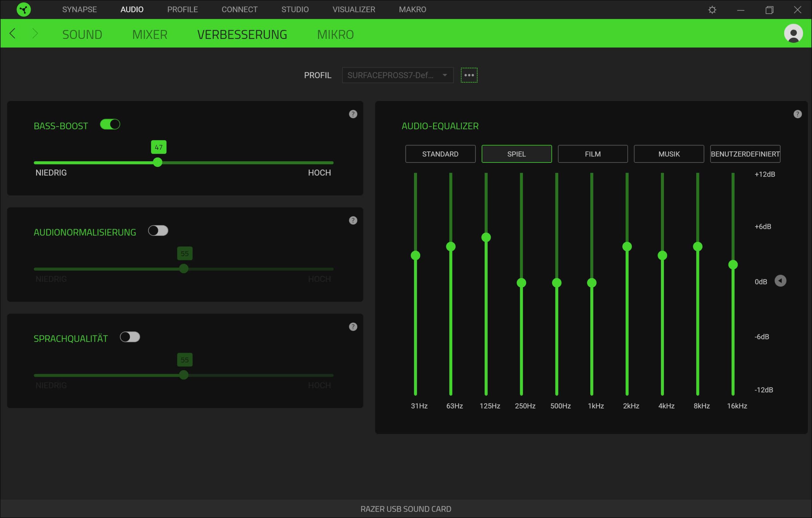This screenshot has height=518, width=812.
Task: Turn on Sprachqualität toggle
Action: click(x=130, y=337)
